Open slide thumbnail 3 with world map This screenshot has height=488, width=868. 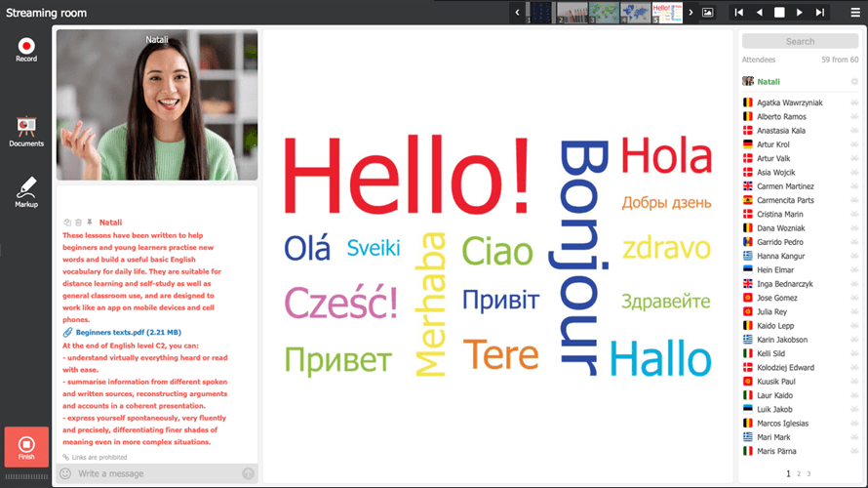pos(604,12)
